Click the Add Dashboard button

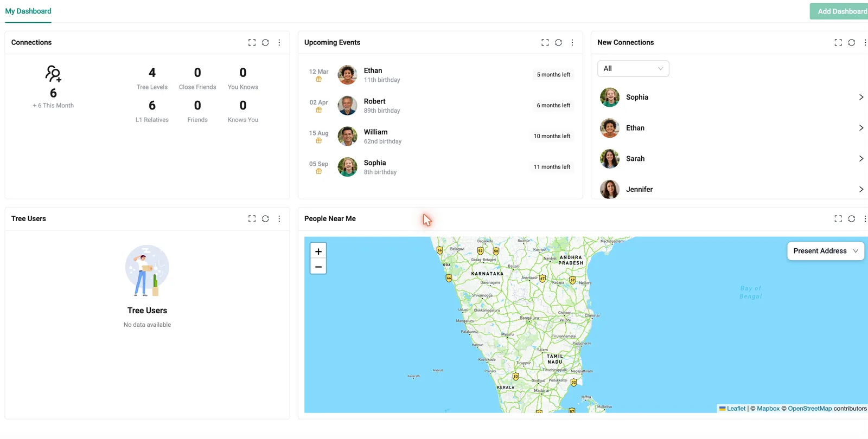tap(840, 11)
